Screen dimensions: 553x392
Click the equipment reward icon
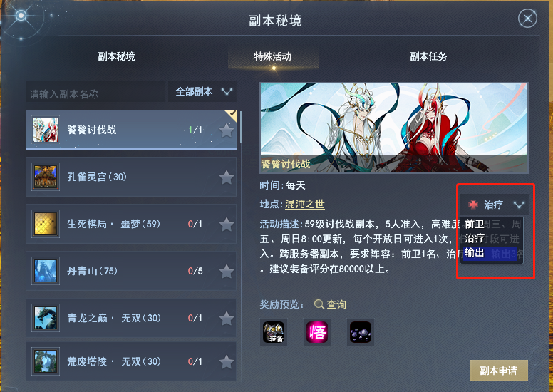[274, 332]
